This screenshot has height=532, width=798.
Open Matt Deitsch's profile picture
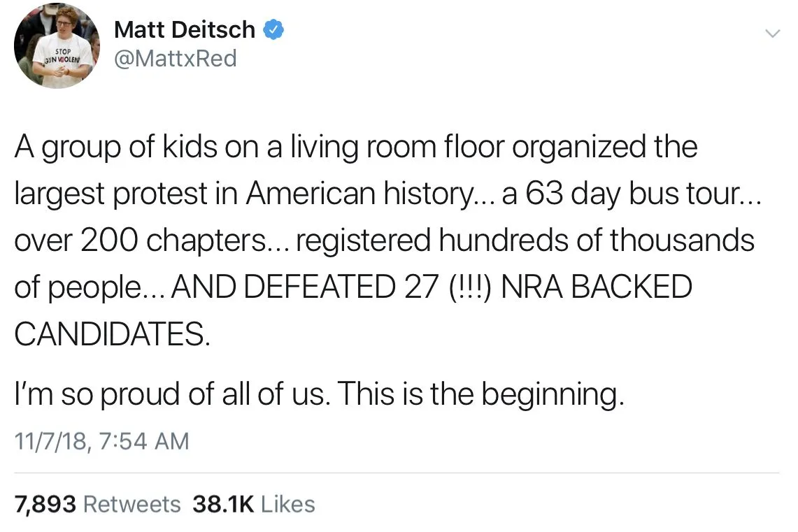coord(57,45)
